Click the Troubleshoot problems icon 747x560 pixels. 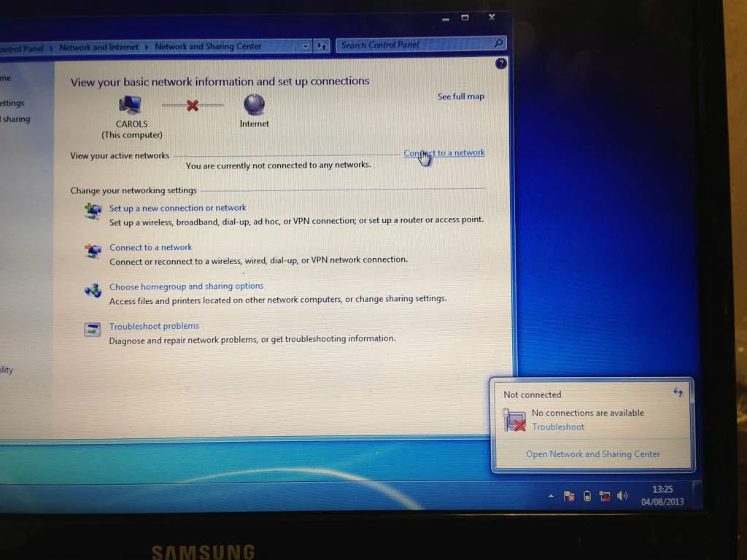click(x=93, y=329)
